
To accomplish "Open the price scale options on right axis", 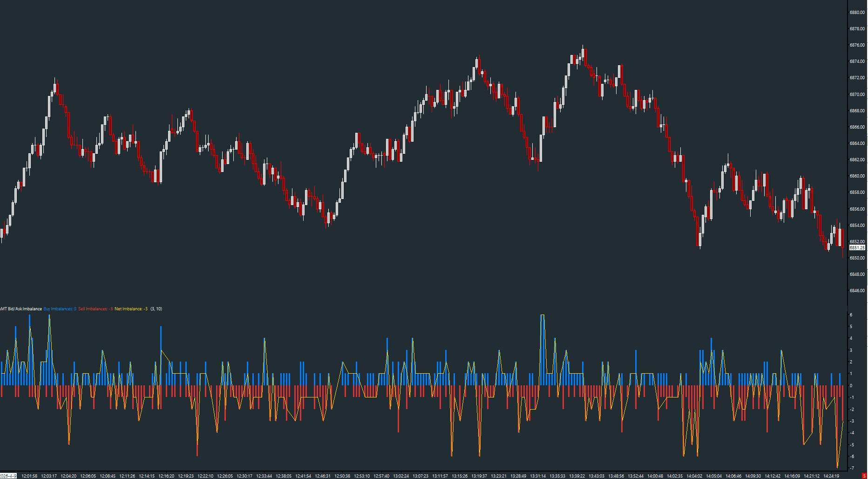I will tap(857, 140).
